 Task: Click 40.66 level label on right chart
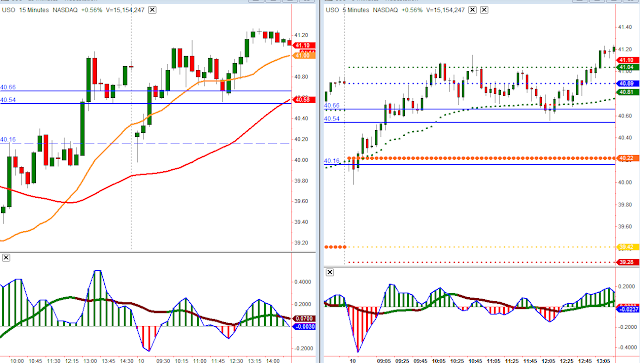pos(331,105)
